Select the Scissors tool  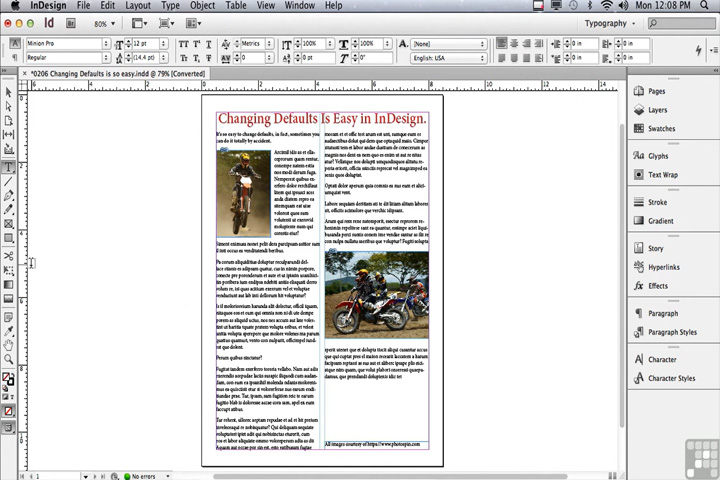point(8,256)
